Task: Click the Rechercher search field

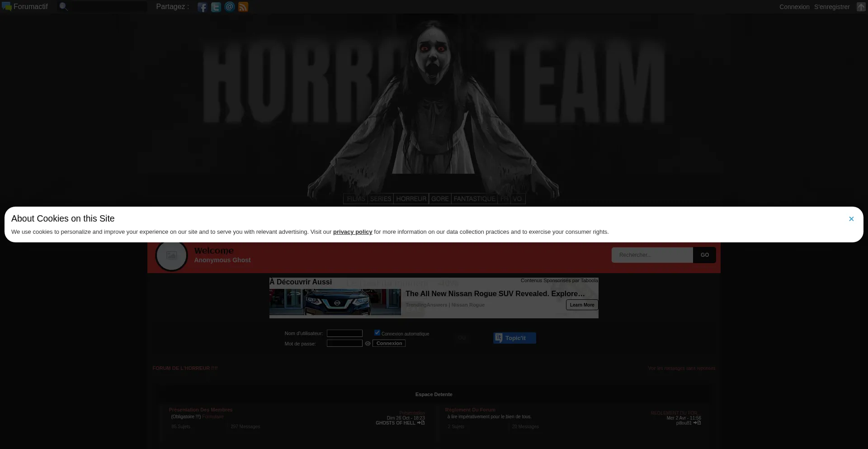Action: pyautogui.click(x=652, y=255)
